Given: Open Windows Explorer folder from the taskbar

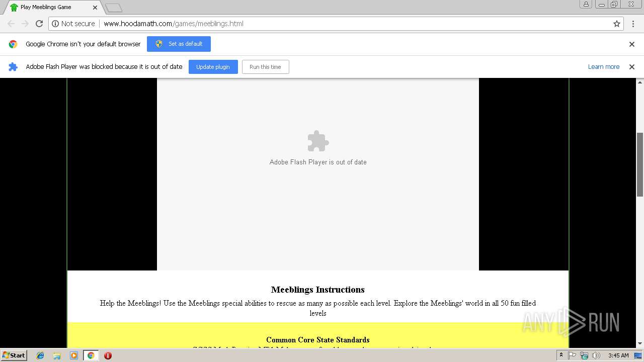Looking at the screenshot, I should pyautogui.click(x=57, y=355).
